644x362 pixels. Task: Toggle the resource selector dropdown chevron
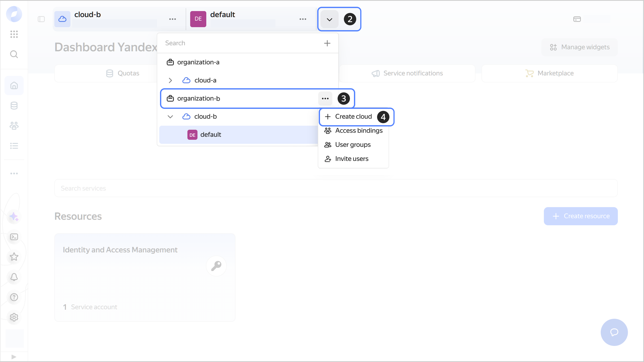pyautogui.click(x=329, y=19)
